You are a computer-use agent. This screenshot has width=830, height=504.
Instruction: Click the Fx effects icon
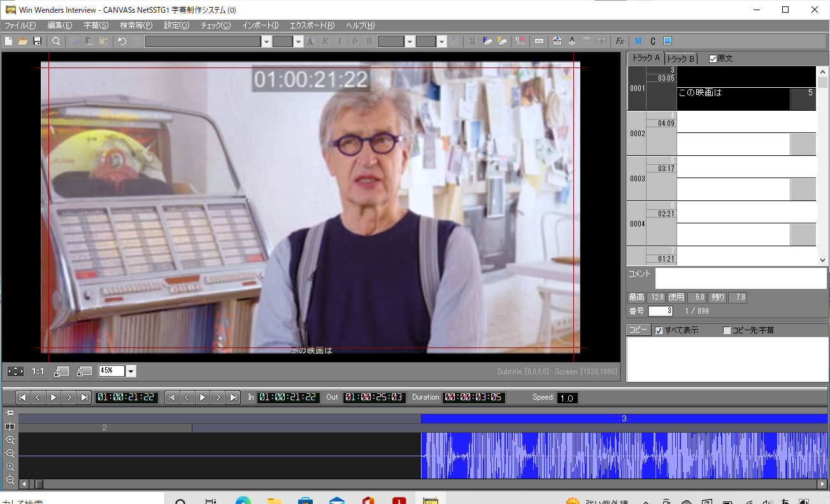tap(619, 41)
